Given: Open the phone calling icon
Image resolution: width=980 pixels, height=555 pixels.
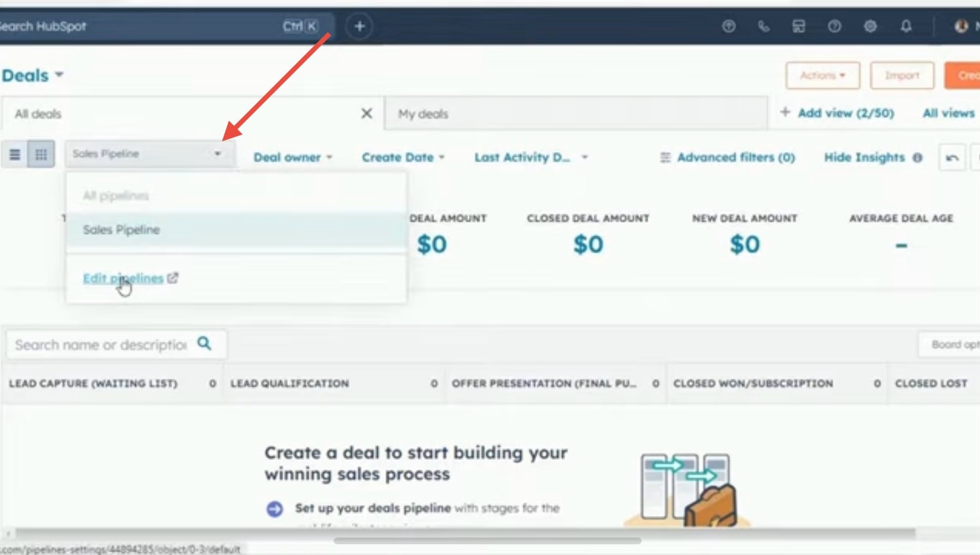Looking at the screenshot, I should click(x=764, y=27).
